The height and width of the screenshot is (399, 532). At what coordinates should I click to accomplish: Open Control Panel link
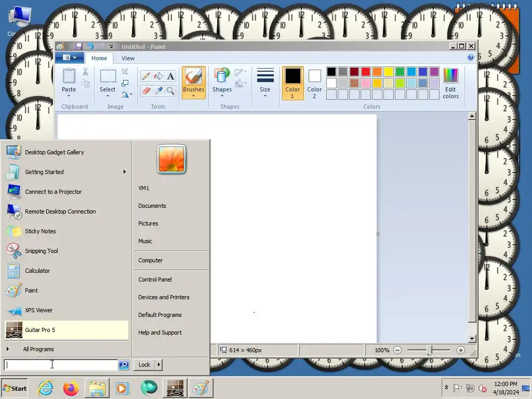[155, 279]
